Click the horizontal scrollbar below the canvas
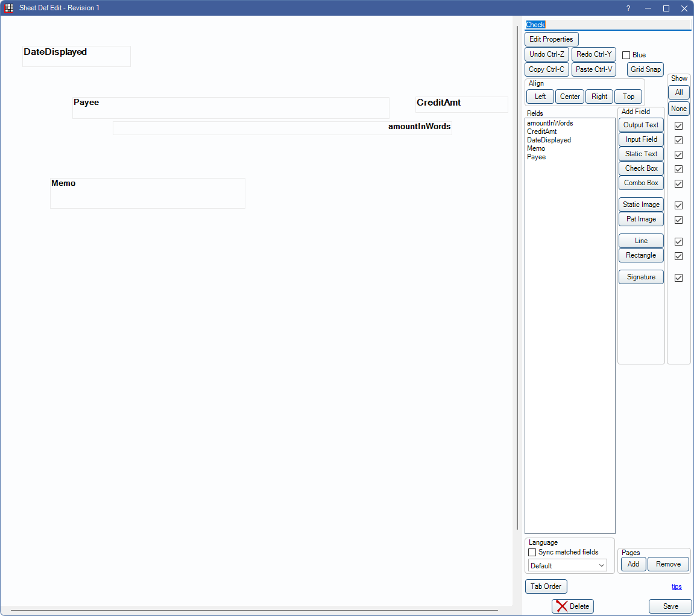This screenshot has height=616, width=694. point(254,611)
